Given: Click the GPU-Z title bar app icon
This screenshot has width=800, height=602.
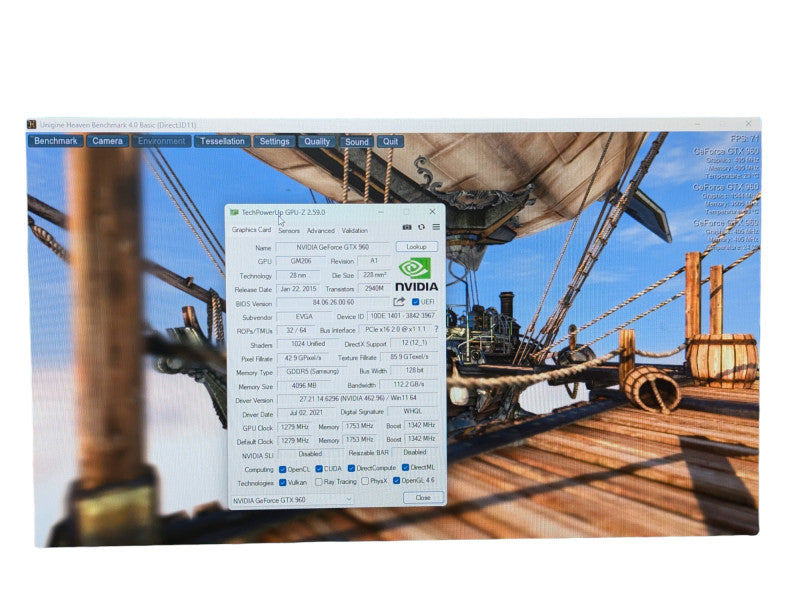Looking at the screenshot, I should click(234, 212).
